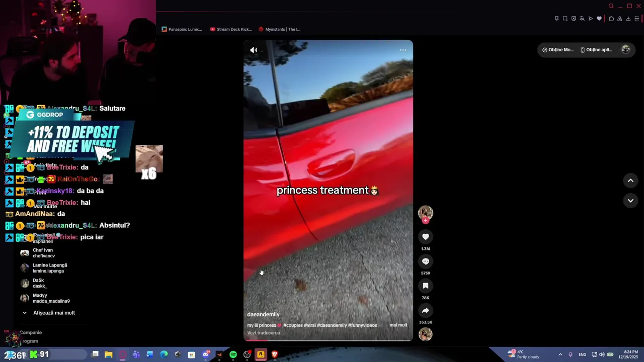Click the microphone icon in system tray
Image resolution: width=644 pixels, height=362 pixels.
click(570, 354)
